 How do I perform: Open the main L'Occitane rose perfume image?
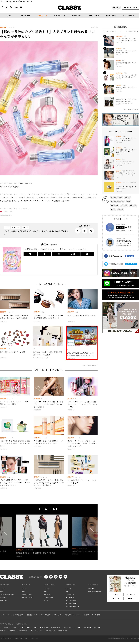(x=49, y=109)
